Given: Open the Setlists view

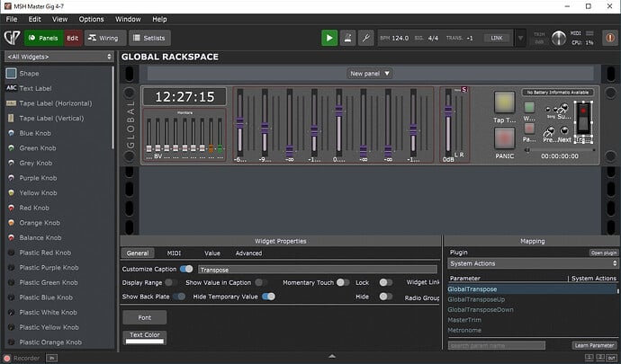Looking at the screenshot, I should (150, 38).
